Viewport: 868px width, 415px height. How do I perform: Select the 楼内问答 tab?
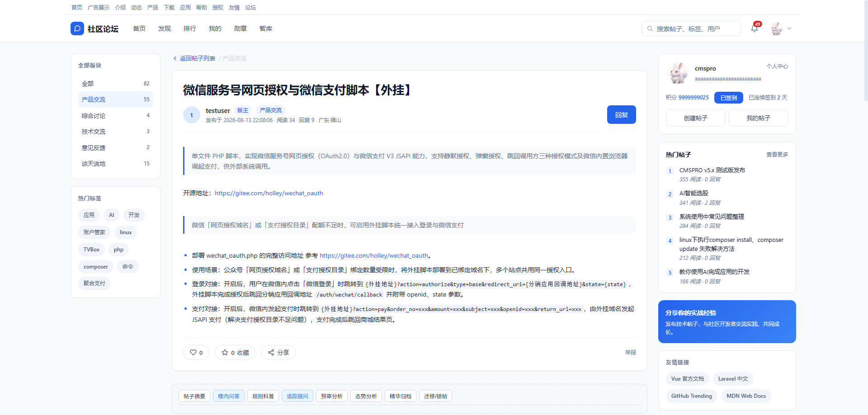(229, 396)
